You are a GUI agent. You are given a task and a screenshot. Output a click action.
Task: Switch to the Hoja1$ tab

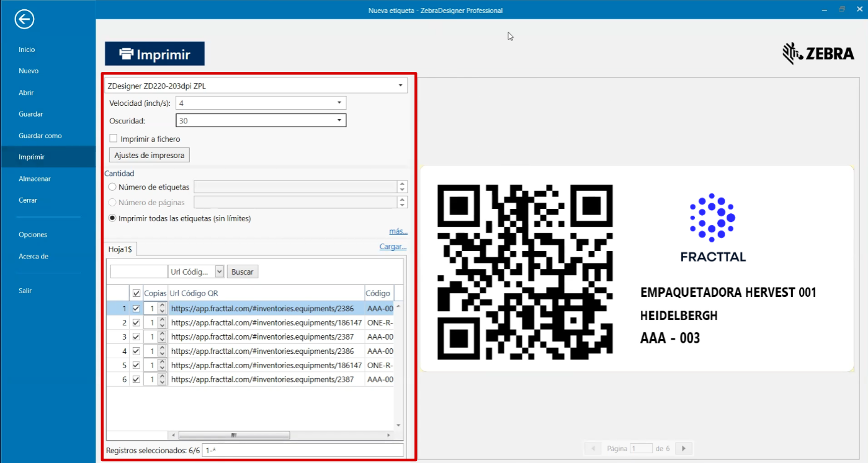120,249
